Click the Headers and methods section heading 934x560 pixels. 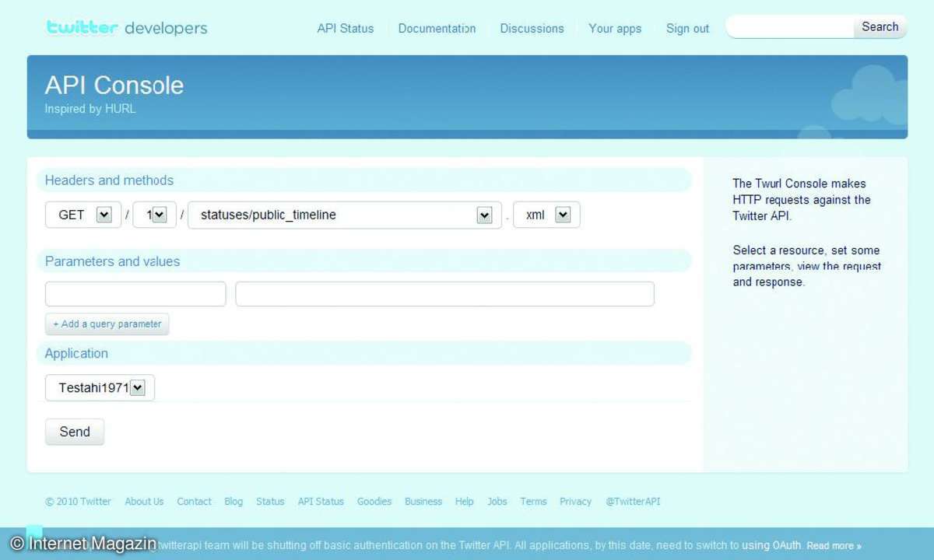coord(109,180)
